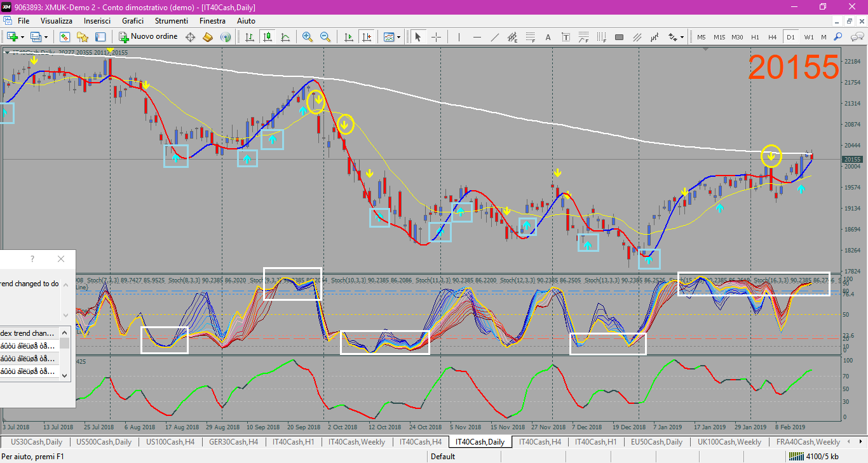
Task: Click alert list scrollbar down arrow
Action: click(x=65, y=376)
